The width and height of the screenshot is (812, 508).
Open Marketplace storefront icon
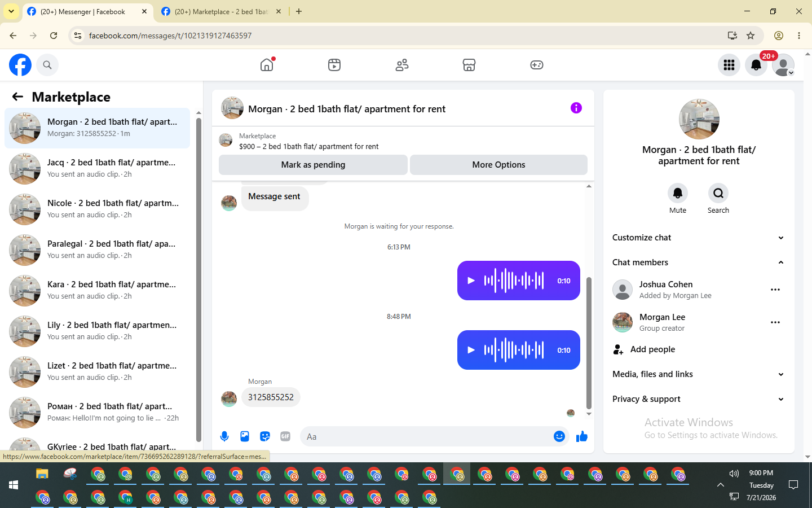click(x=469, y=65)
